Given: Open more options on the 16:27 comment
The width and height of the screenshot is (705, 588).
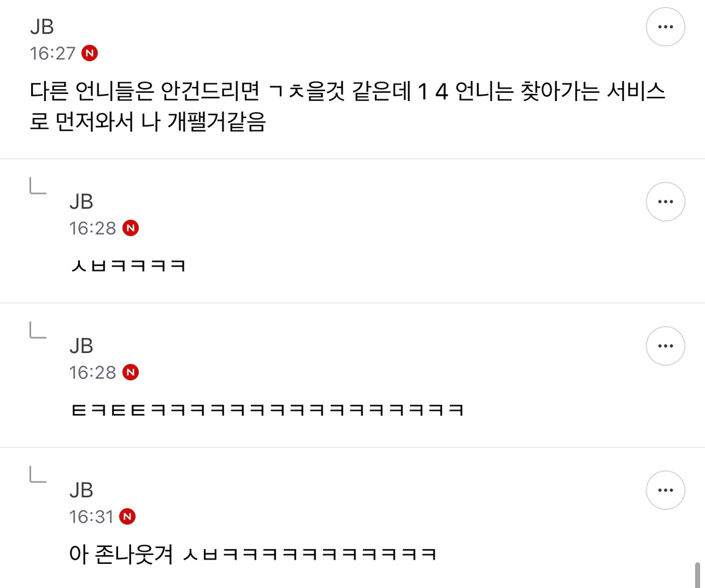Looking at the screenshot, I should tap(665, 27).
